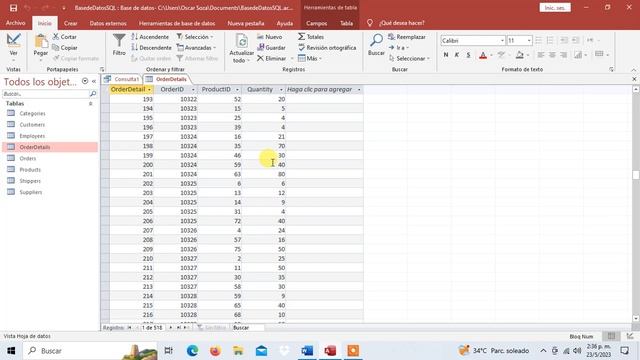Toggle underline (S) formatting

tap(468, 55)
